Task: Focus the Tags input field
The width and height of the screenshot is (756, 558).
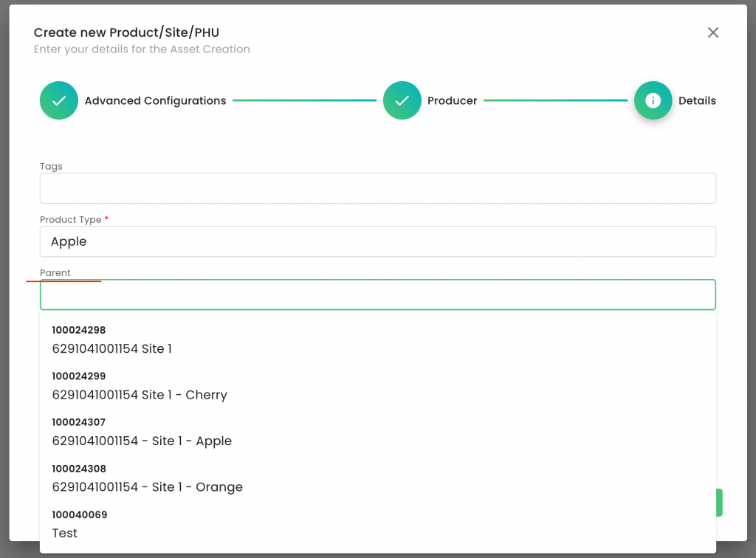Action: pos(377,188)
